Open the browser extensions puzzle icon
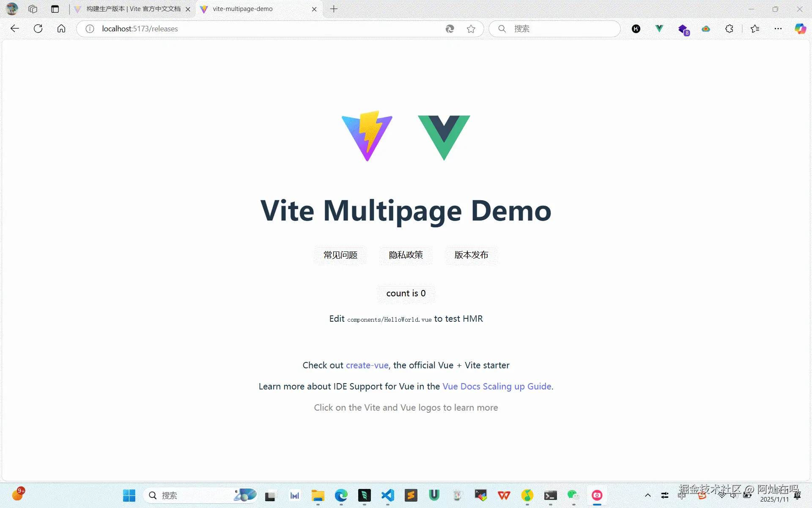The image size is (812, 508). [729, 29]
